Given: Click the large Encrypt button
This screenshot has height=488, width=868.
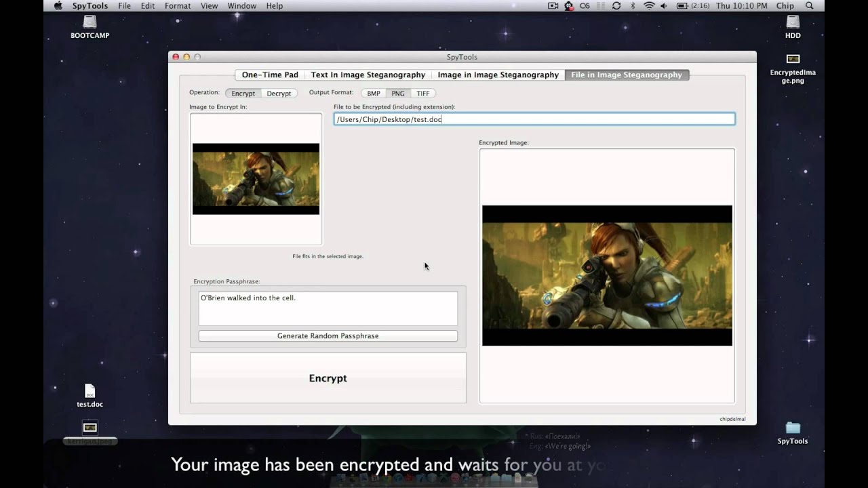Looking at the screenshot, I should pyautogui.click(x=328, y=378).
